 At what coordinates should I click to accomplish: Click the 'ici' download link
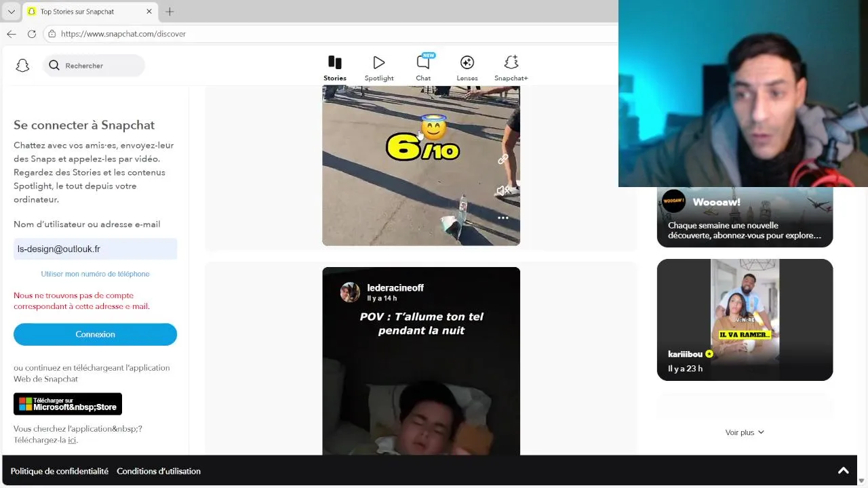pos(72,440)
